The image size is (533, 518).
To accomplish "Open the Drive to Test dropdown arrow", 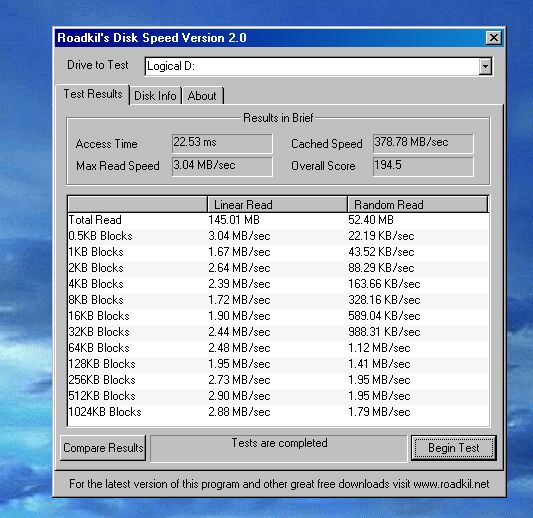I will pos(485,66).
